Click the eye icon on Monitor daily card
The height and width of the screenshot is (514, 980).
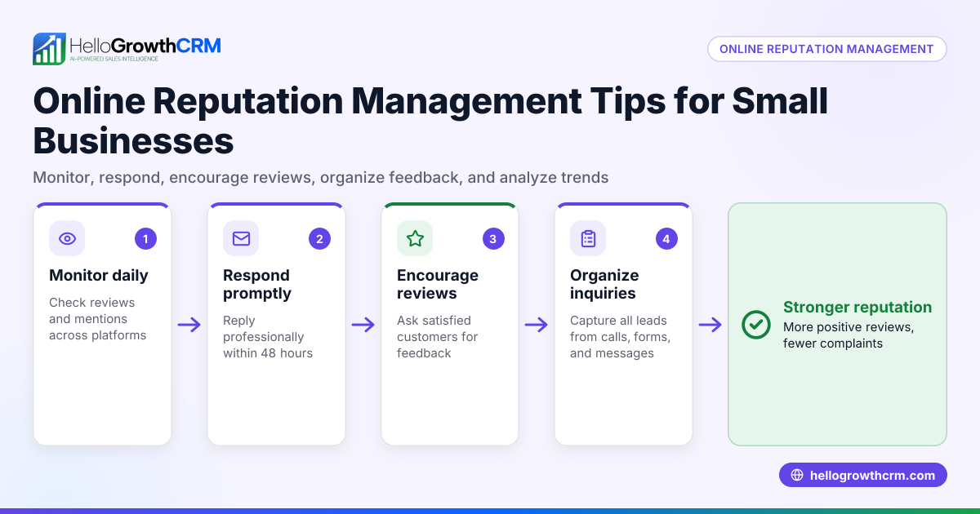pos(67,238)
